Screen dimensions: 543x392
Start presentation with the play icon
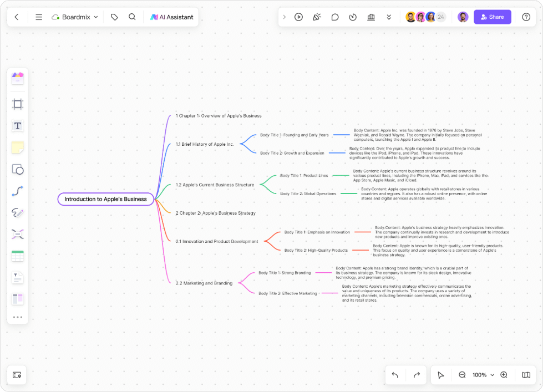(298, 17)
